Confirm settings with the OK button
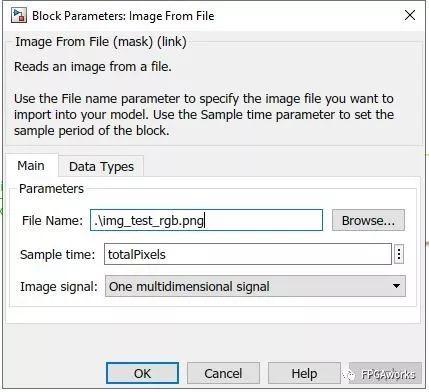 [142, 373]
